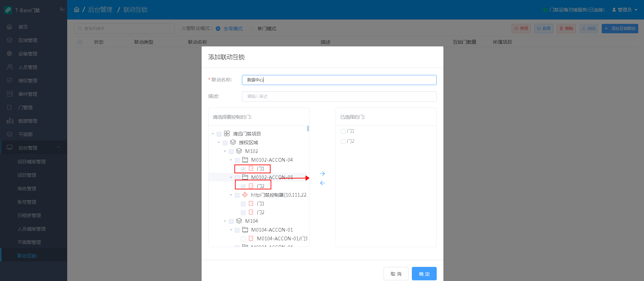Click the M0104-ACCON-01 folder icon
Image resolution: width=644 pixels, height=281 pixels.
245,230
